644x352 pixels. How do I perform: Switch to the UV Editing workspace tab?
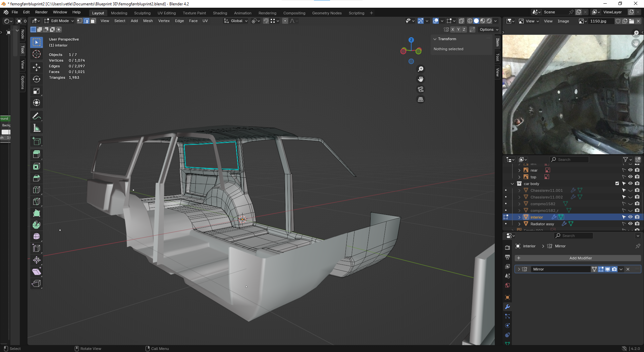pos(166,13)
